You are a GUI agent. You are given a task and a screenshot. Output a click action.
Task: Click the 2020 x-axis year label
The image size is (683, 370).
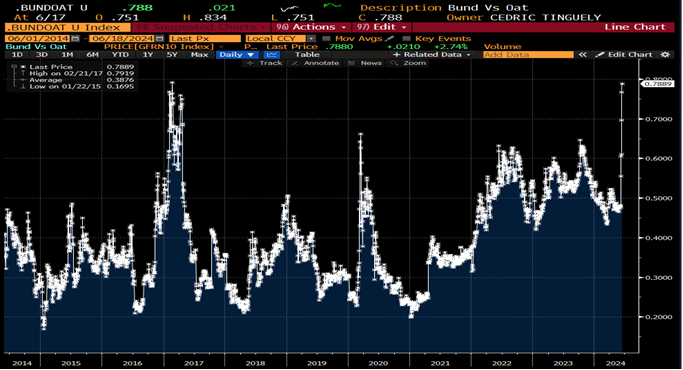click(378, 363)
